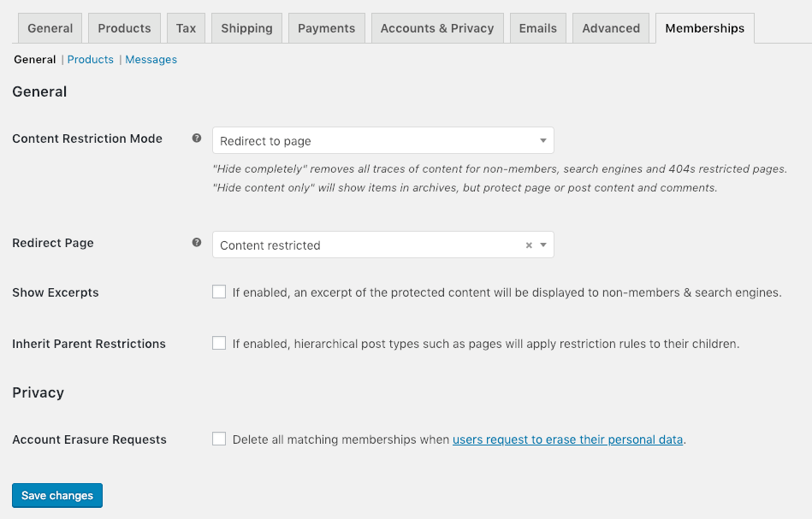Viewport: 812px width, 519px height.
Task: Click the Save changes button
Action: (56, 495)
